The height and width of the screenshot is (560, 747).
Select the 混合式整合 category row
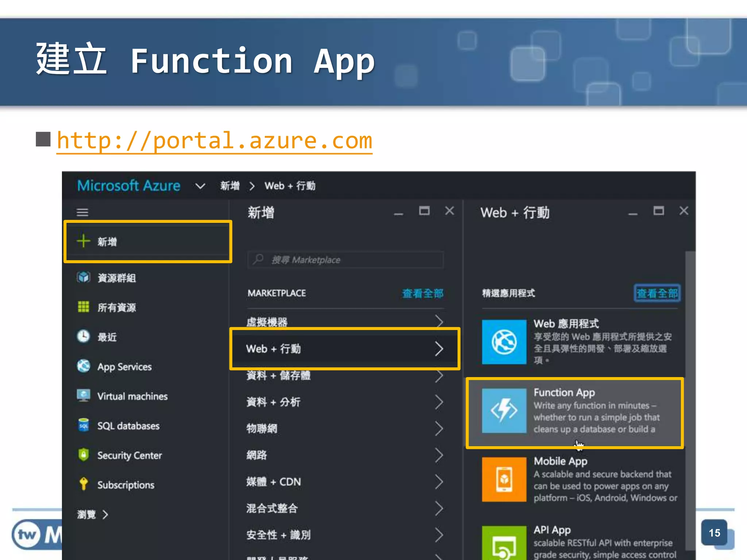(x=345, y=509)
